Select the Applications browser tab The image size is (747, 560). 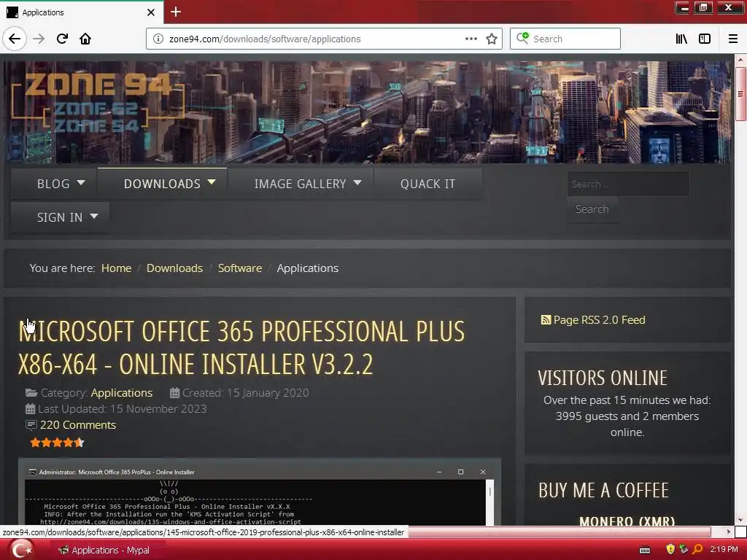[x=82, y=12]
